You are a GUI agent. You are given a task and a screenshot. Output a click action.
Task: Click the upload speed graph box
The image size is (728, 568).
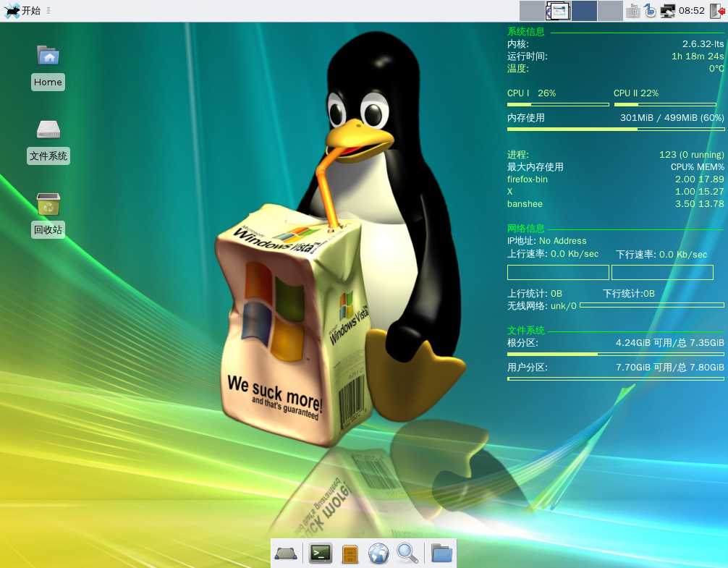coord(558,272)
